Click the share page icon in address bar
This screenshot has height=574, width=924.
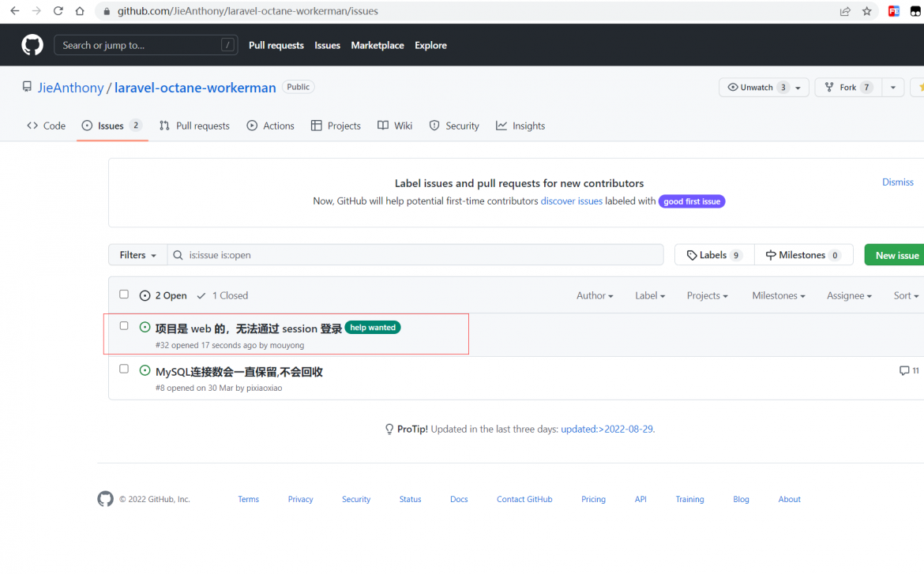(845, 11)
